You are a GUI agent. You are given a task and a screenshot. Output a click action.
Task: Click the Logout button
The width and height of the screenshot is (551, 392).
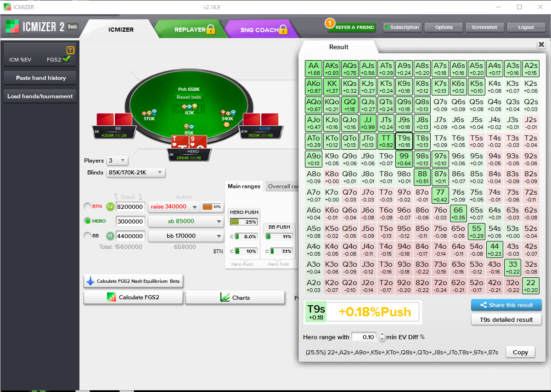(x=526, y=28)
